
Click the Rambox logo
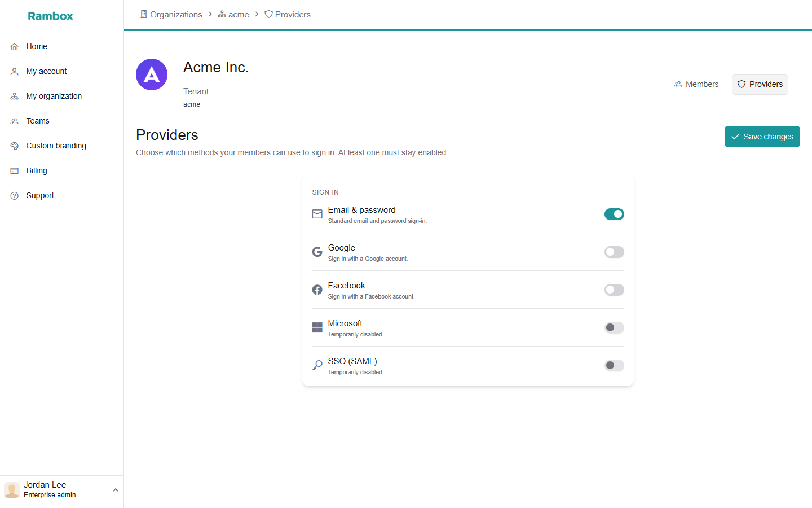click(50, 16)
